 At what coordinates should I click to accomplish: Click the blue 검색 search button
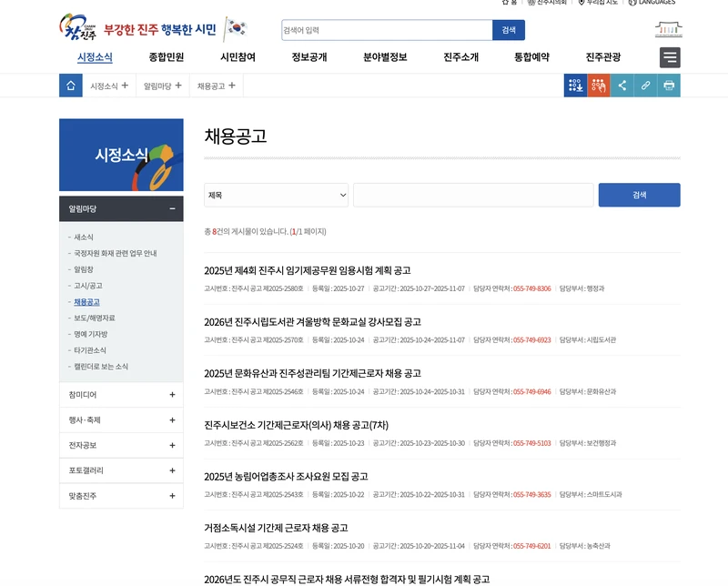(x=640, y=196)
